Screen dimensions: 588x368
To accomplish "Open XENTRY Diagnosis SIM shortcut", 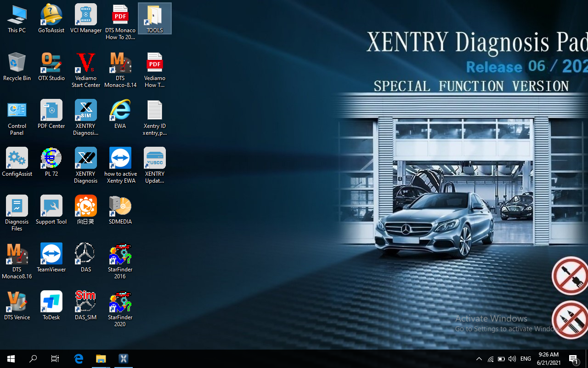I will pos(86,117).
